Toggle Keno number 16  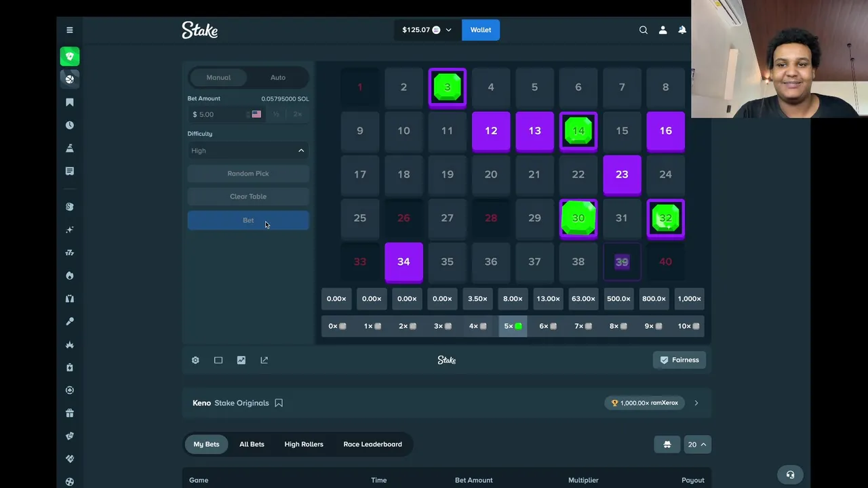tap(665, 131)
